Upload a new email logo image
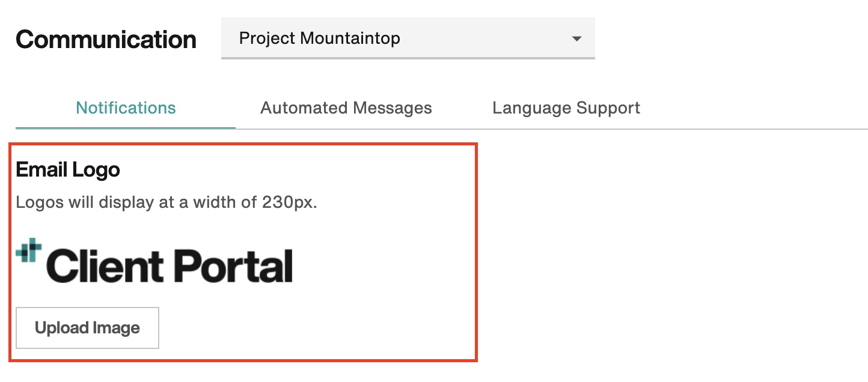This screenshot has width=868, height=382. pos(87,328)
